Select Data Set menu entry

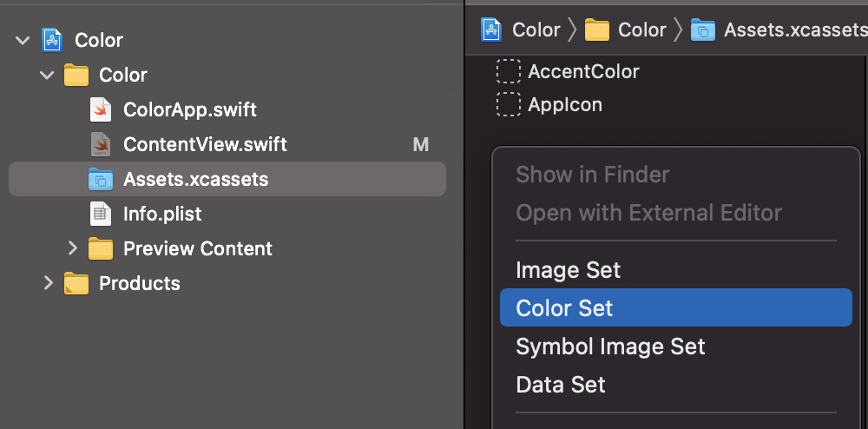[560, 385]
